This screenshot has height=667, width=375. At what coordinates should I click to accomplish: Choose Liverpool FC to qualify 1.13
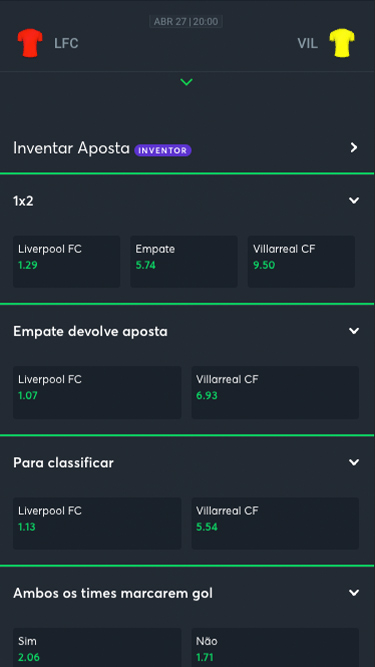coord(97,524)
